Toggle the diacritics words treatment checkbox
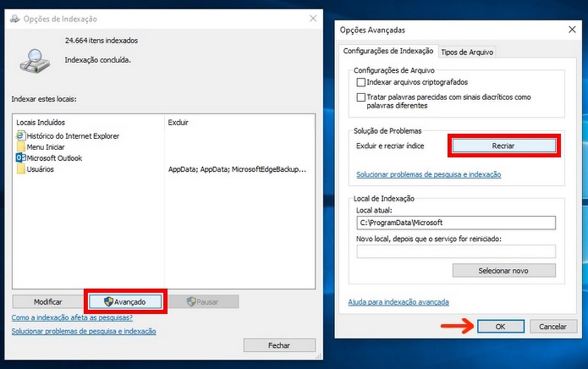Viewport: 588px width, 369px height. [x=361, y=97]
